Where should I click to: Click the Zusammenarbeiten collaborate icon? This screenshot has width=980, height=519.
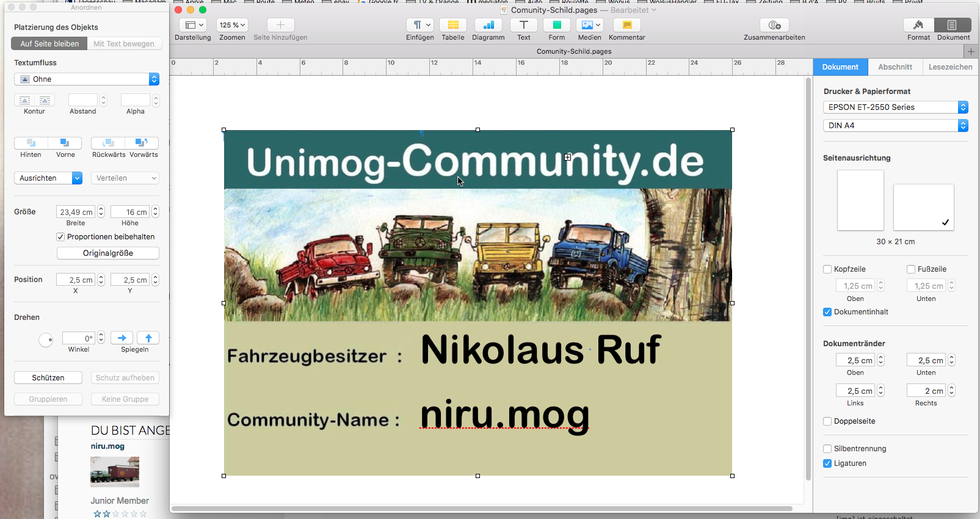(775, 25)
